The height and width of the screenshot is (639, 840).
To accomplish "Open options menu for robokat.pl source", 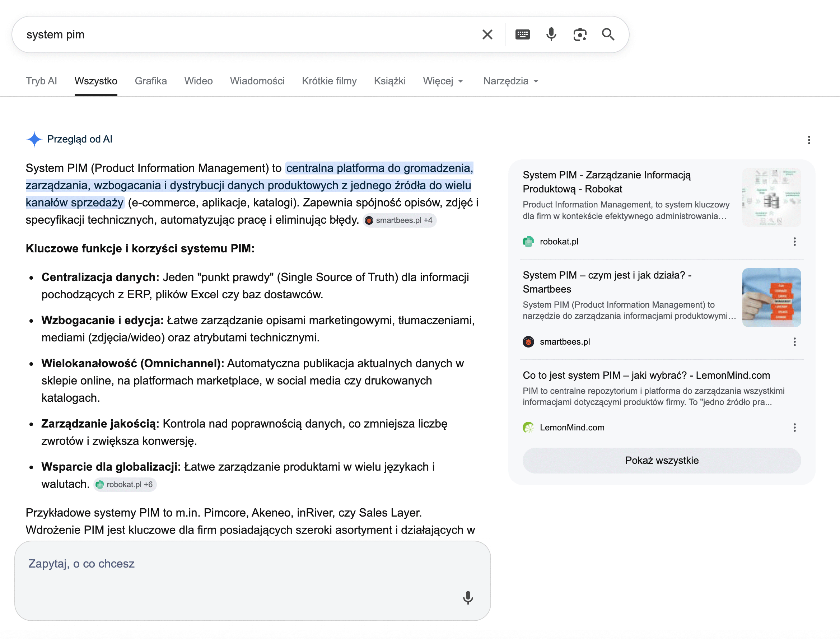I will tap(794, 242).
